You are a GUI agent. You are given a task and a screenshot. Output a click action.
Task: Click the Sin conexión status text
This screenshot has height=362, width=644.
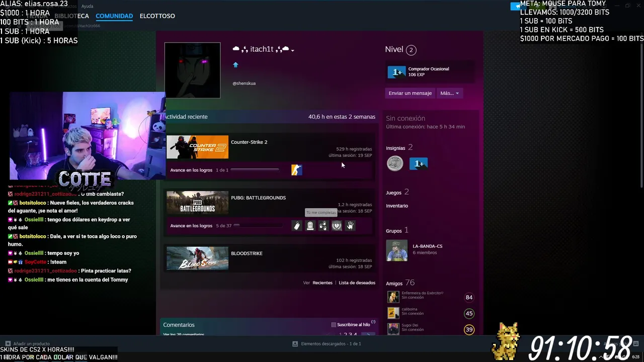(406, 118)
